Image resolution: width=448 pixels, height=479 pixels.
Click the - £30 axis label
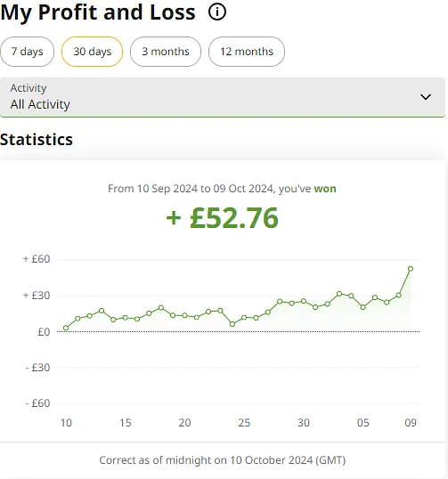(37, 367)
